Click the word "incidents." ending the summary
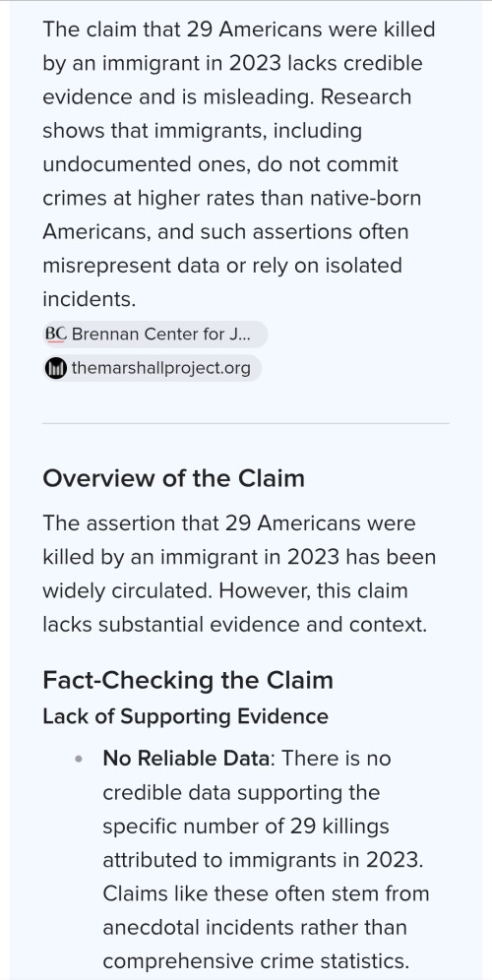This screenshot has height=980, width=492. coord(89,300)
